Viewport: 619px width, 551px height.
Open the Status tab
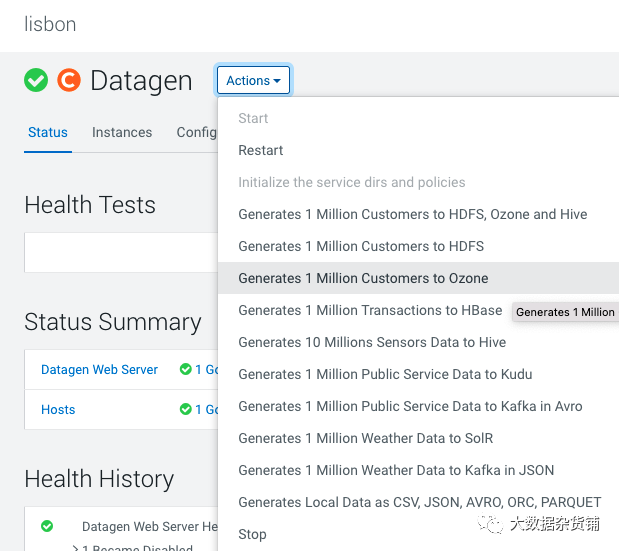(x=48, y=132)
